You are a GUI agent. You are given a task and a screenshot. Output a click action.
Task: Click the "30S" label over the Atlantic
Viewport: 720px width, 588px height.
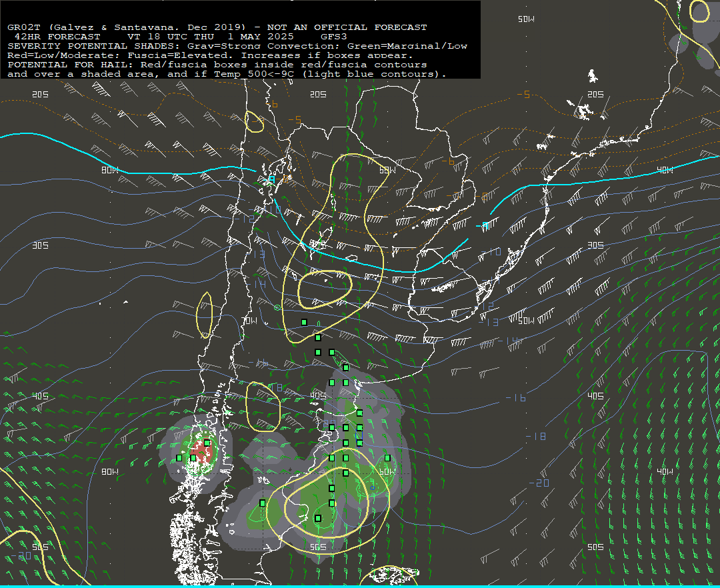tap(595, 245)
